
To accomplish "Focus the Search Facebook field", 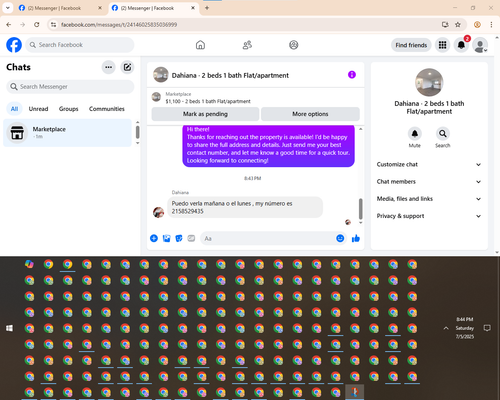I will click(80, 45).
